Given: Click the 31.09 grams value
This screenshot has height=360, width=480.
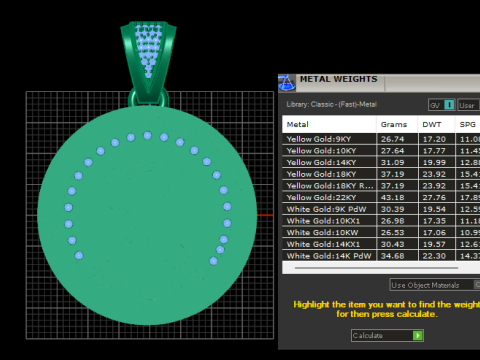Looking at the screenshot, I should pyautogui.click(x=392, y=162).
